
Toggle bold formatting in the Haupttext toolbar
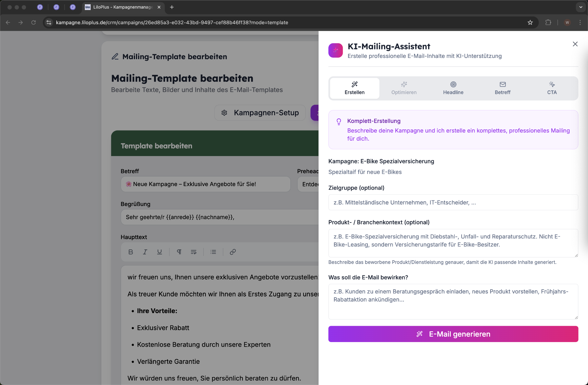click(x=130, y=252)
